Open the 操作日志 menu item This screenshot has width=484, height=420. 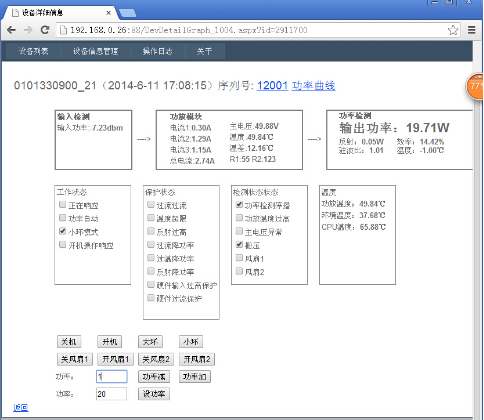click(157, 51)
